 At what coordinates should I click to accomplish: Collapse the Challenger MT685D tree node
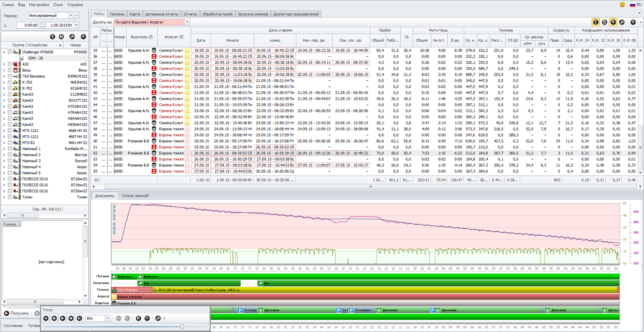click(x=4, y=52)
